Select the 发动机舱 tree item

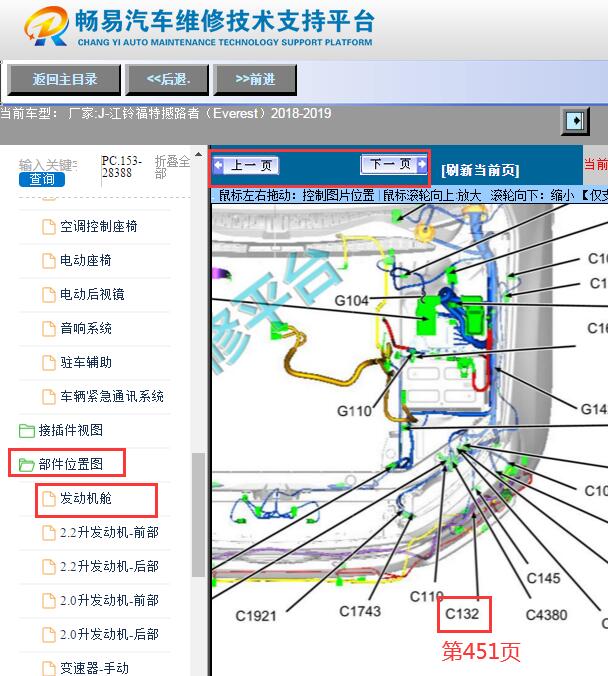click(x=86, y=498)
